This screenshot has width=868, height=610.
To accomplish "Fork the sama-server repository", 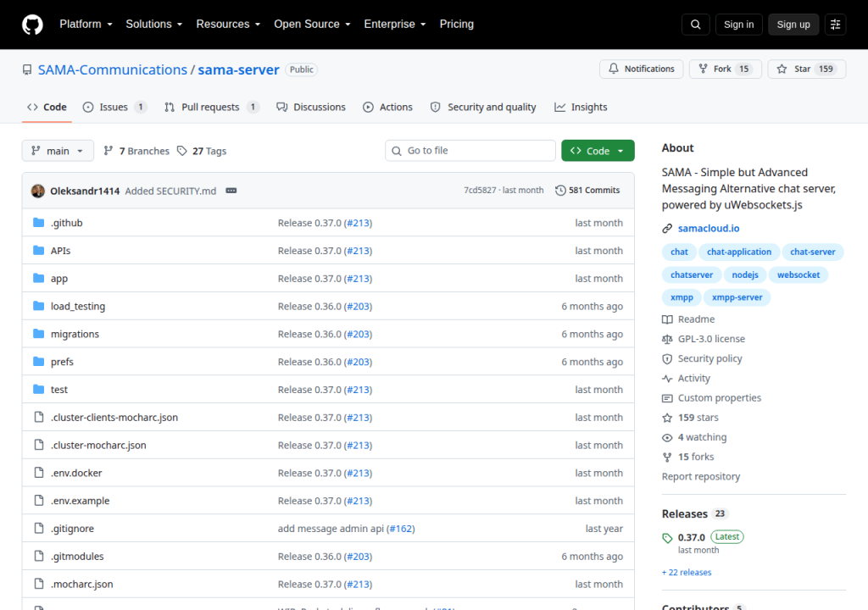I will click(x=726, y=69).
